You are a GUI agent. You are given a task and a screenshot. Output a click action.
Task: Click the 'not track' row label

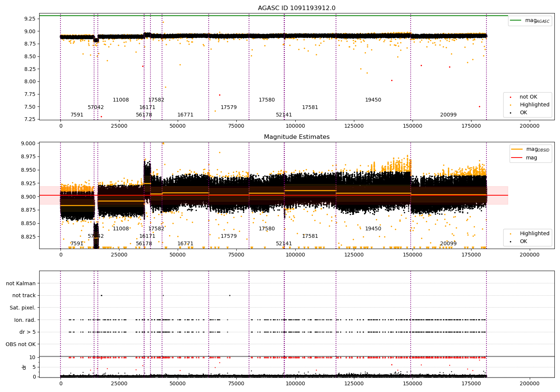[x=24, y=295]
